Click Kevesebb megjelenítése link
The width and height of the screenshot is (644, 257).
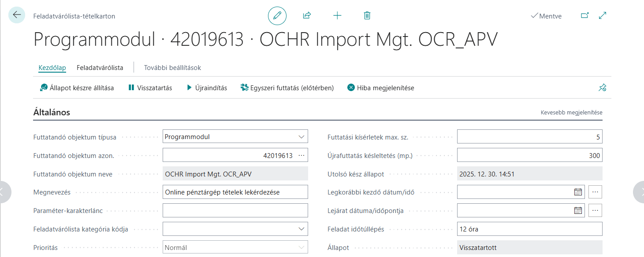[x=571, y=113]
